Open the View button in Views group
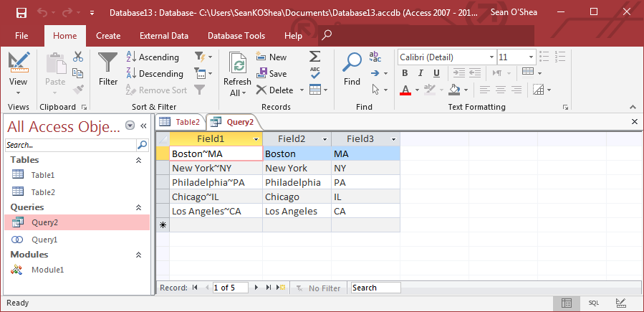The width and height of the screenshot is (644, 312). tap(19, 74)
